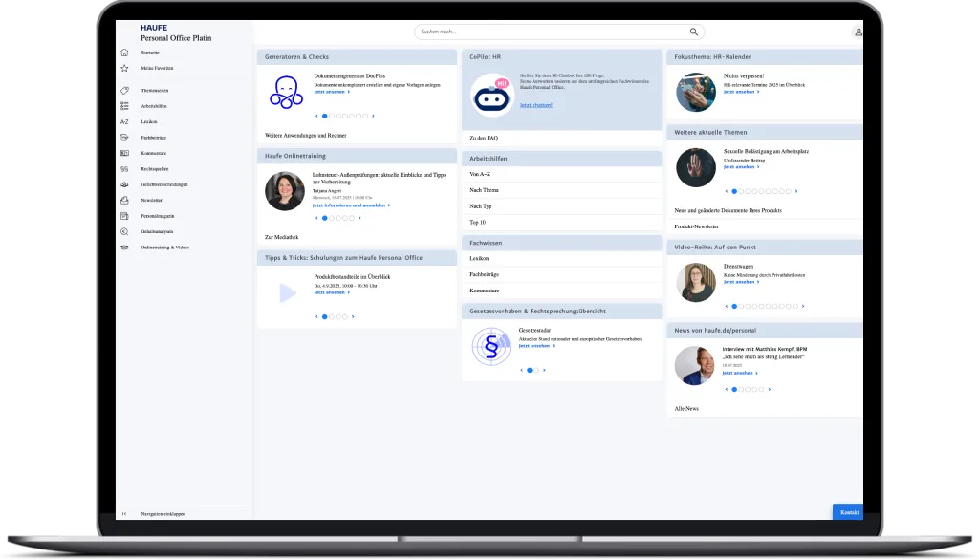Open Arbeitshilfen Nach Thema row
This screenshot has height=560, width=979.
click(x=561, y=190)
